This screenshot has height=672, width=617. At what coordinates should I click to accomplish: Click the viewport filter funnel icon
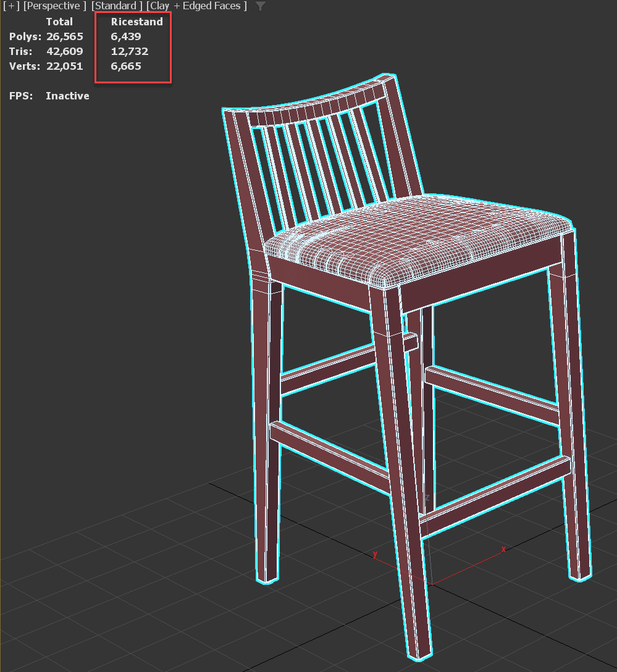pyautogui.click(x=260, y=6)
